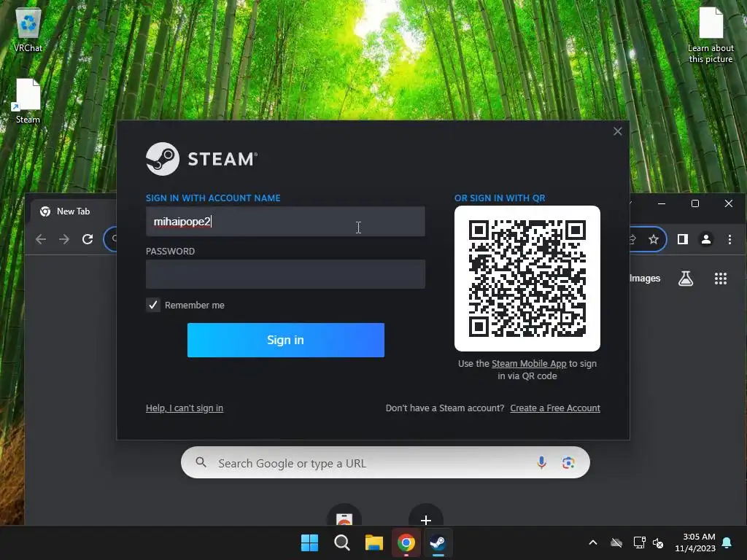Select the Steam desktop shortcut icon
The width and height of the screenshot is (747, 560).
click(x=28, y=101)
